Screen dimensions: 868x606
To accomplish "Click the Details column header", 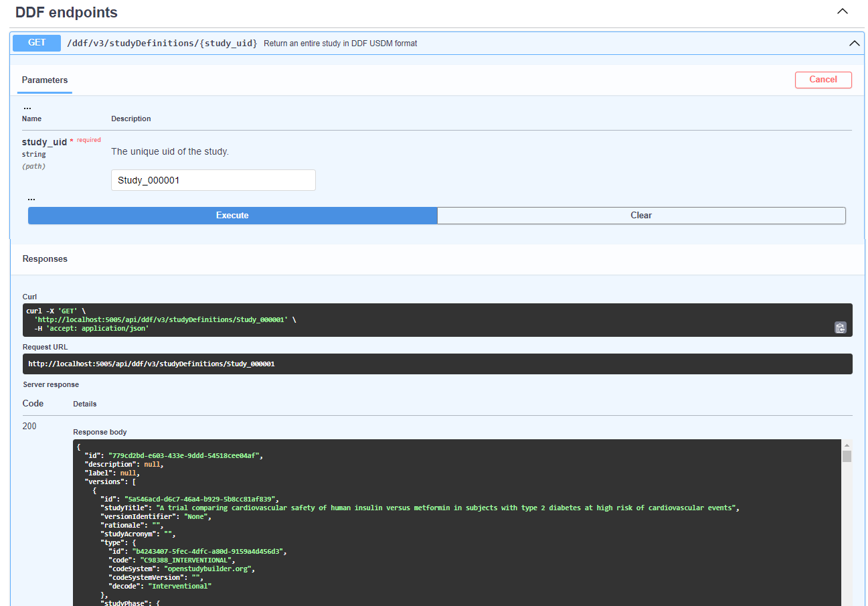I will coord(85,404).
